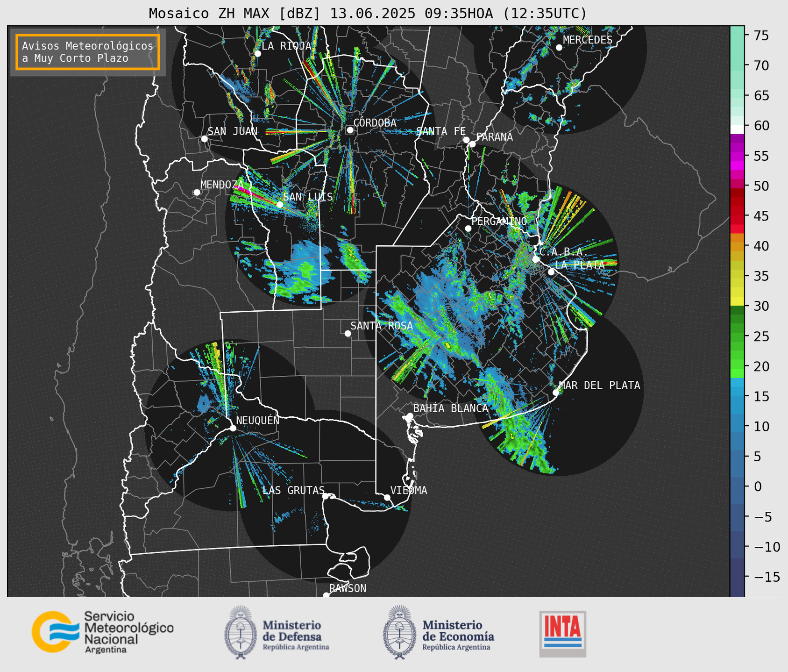Click the Neuquén city marker dot
This screenshot has height=672, width=788.
click(x=233, y=428)
